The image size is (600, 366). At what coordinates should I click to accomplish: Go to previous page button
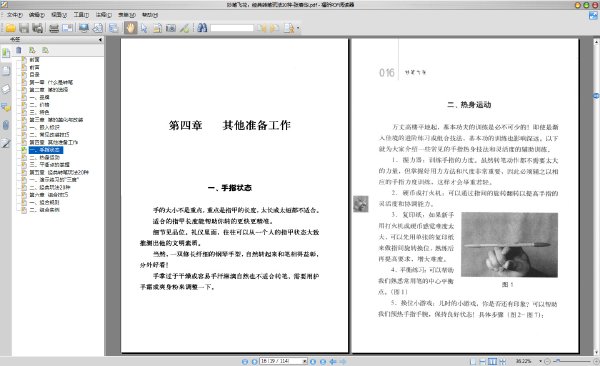click(x=254, y=361)
